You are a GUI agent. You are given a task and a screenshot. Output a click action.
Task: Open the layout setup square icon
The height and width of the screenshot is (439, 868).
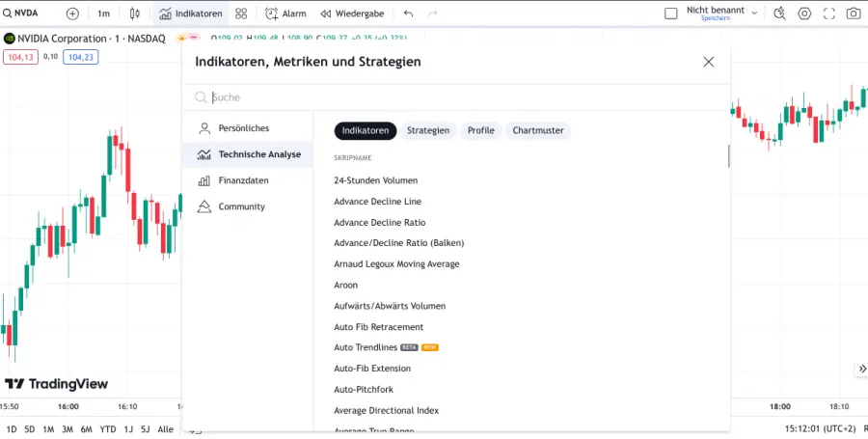click(x=671, y=14)
